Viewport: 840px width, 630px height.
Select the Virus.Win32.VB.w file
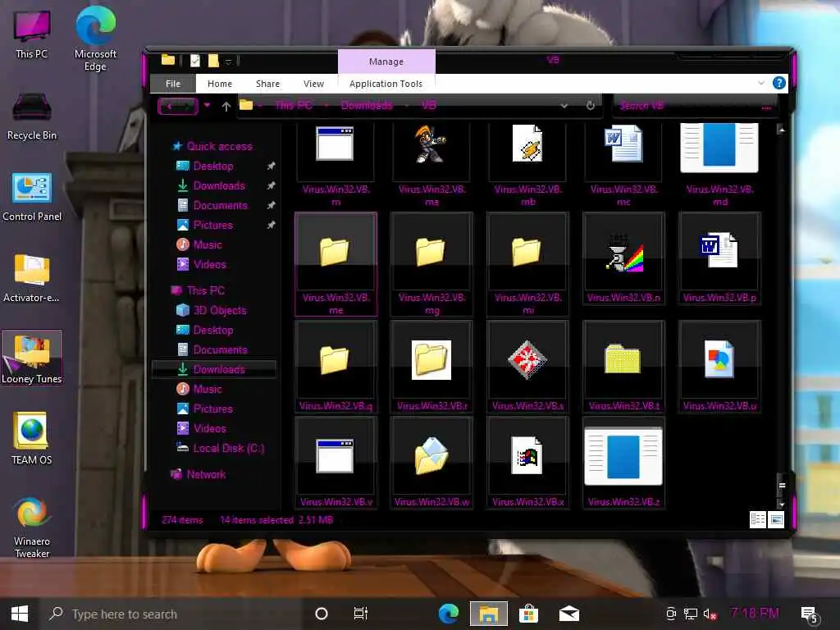[431, 463]
